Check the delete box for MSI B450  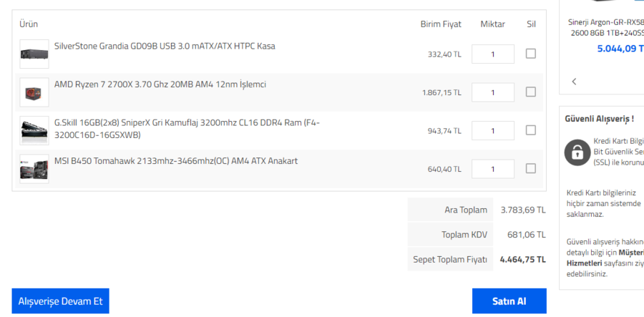(x=530, y=168)
